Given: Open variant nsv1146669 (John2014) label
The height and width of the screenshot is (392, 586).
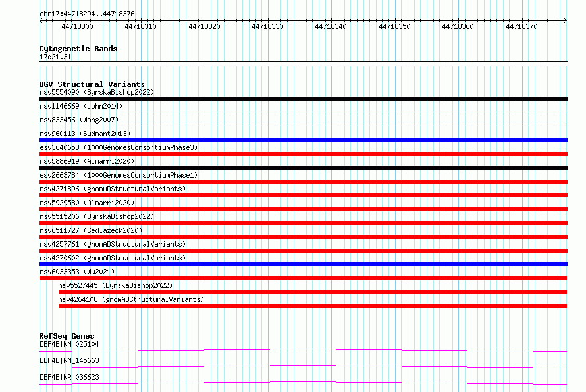Looking at the screenshot, I should click(81, 106).
